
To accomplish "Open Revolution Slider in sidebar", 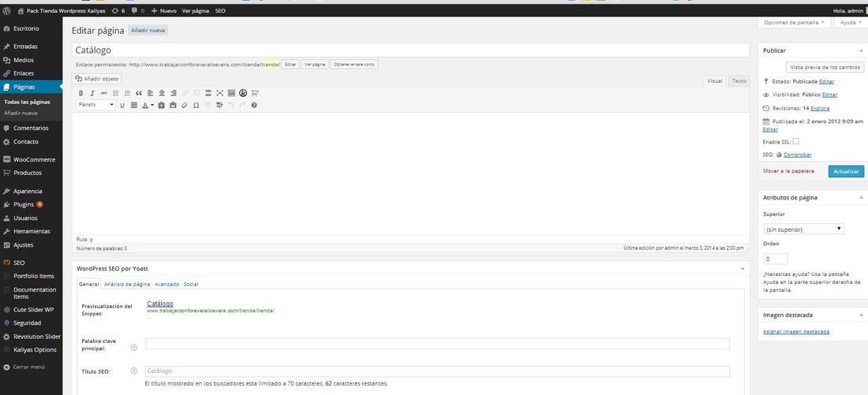I will click(31, 337).
